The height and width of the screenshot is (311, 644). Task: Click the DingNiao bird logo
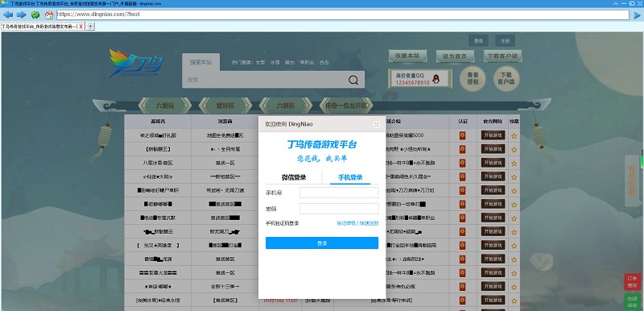coord(137,64)
